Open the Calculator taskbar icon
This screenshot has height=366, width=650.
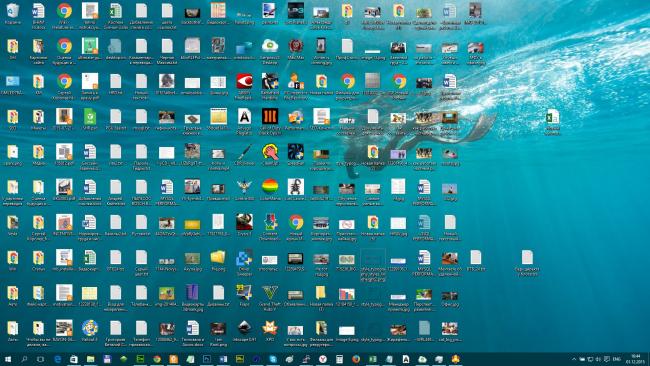point(339,359)
